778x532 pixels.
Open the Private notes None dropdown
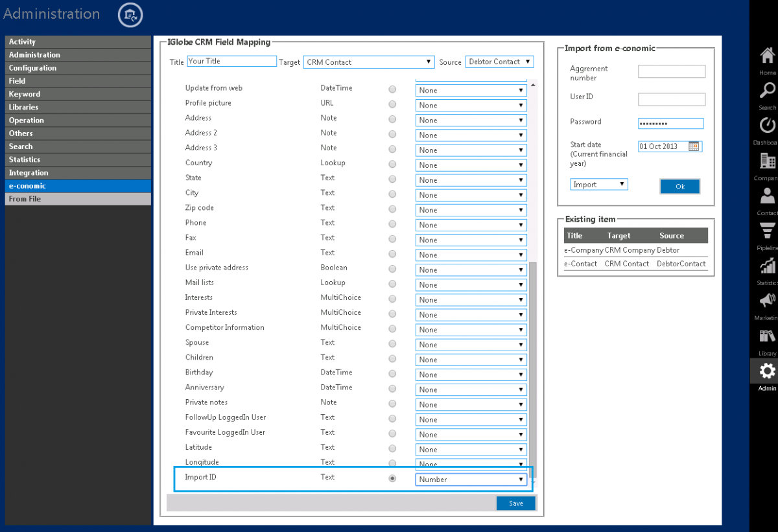coord(471,404)
